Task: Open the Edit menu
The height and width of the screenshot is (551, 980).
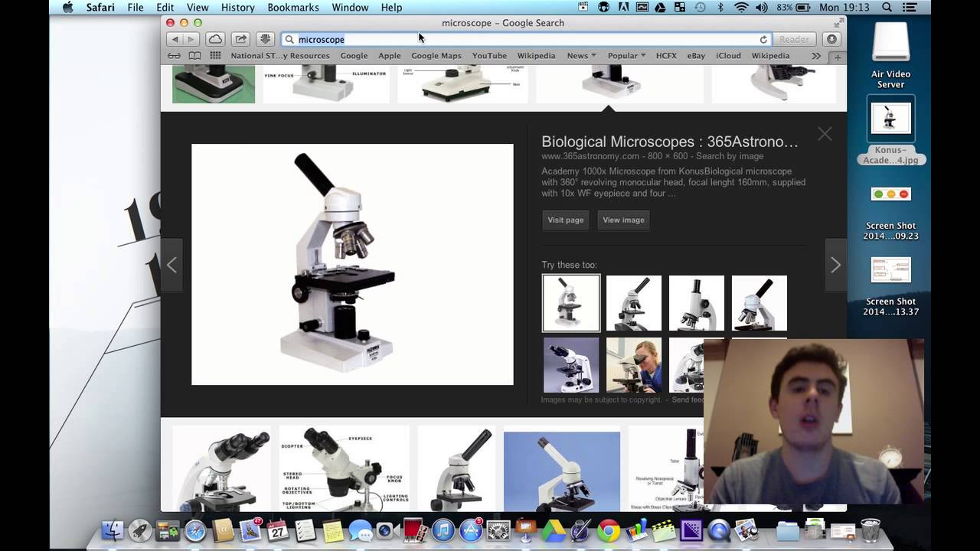Action: point(165,8)
